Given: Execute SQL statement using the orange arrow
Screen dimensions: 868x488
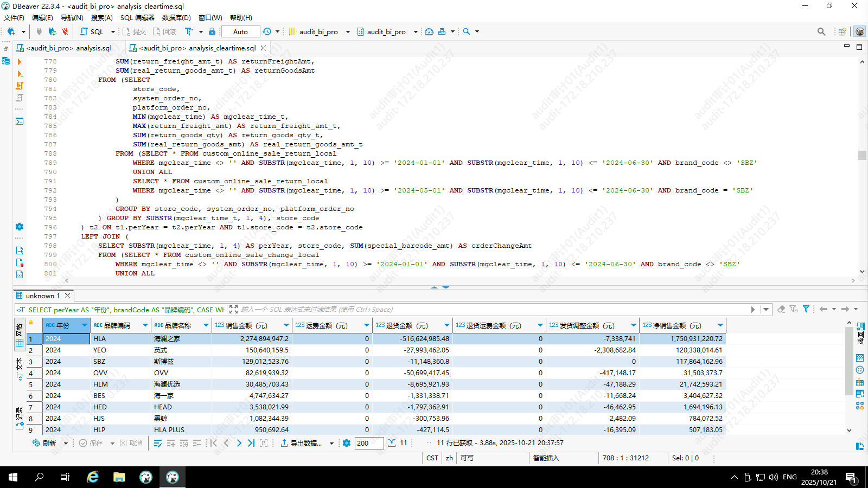Looking at the screenshot, I should 20,62.
